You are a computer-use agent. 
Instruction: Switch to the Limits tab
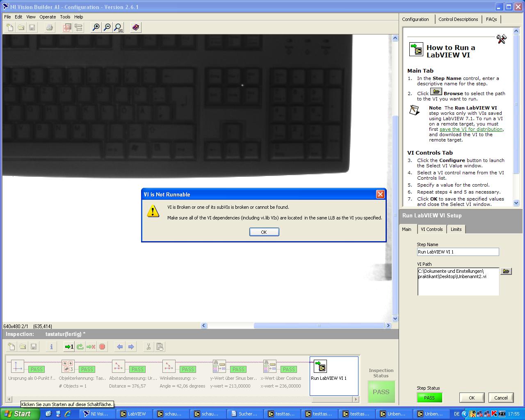pos(456,229)
